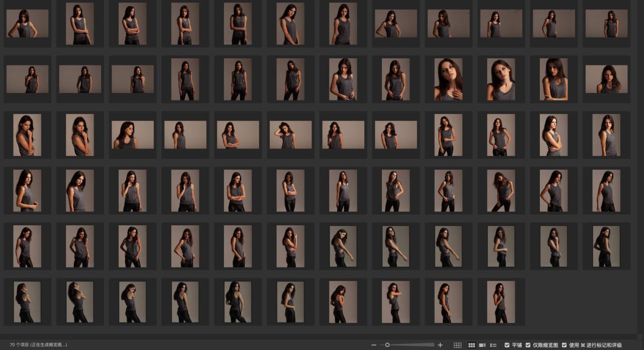The image size is (644, 350).
Task: Select the first thumbnail in the bottom row
Action: [27, 302]
